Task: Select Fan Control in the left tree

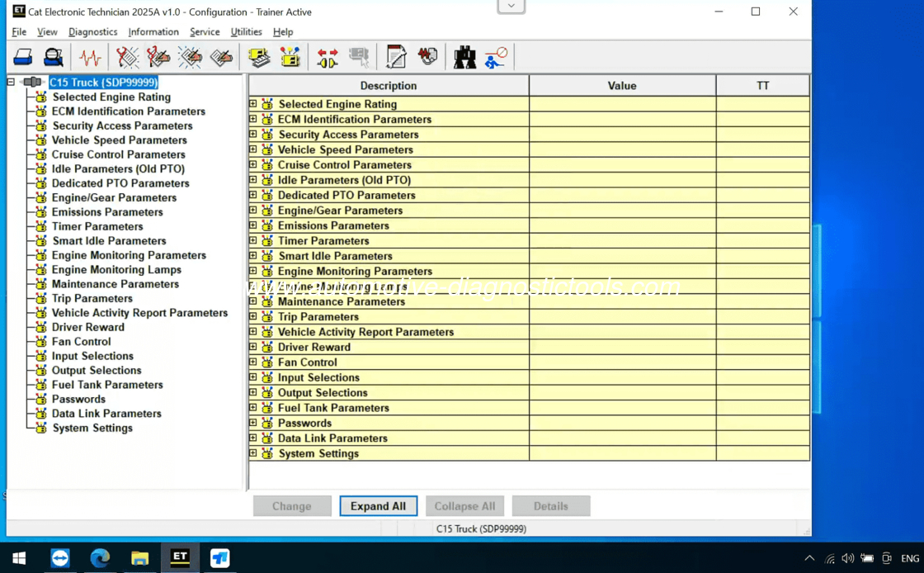Action: tap(81, 342)
